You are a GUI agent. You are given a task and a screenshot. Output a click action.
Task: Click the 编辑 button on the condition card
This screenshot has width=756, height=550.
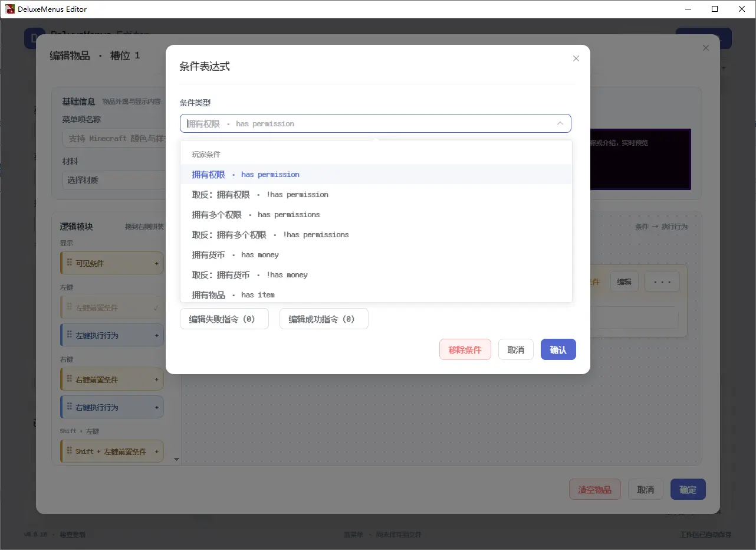tap(624, 281)
